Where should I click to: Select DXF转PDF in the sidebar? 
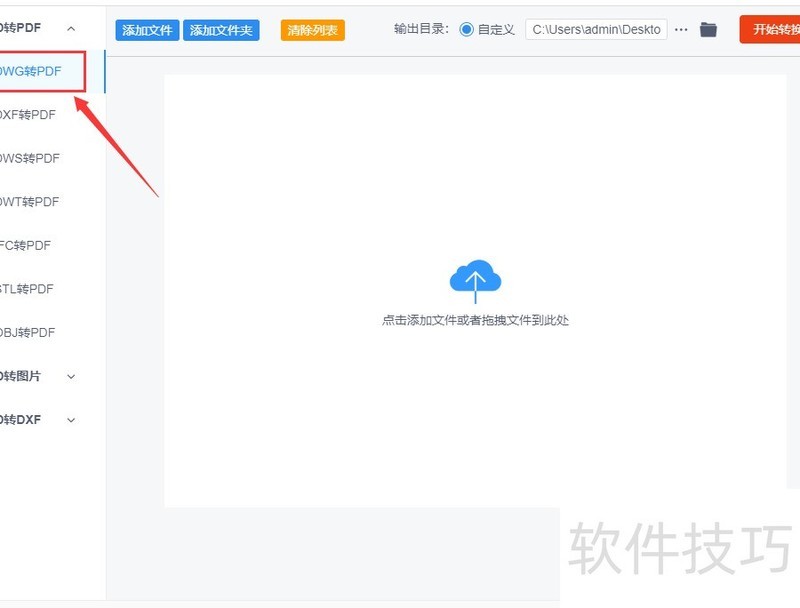pos(28,115)
